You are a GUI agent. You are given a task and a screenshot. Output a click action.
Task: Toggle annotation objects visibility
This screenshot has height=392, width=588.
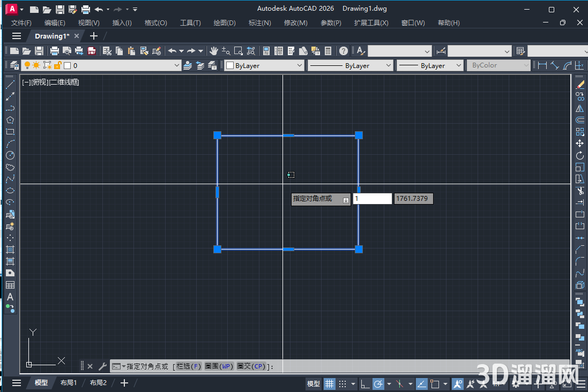pyautogui.click(x=458, y=384)
